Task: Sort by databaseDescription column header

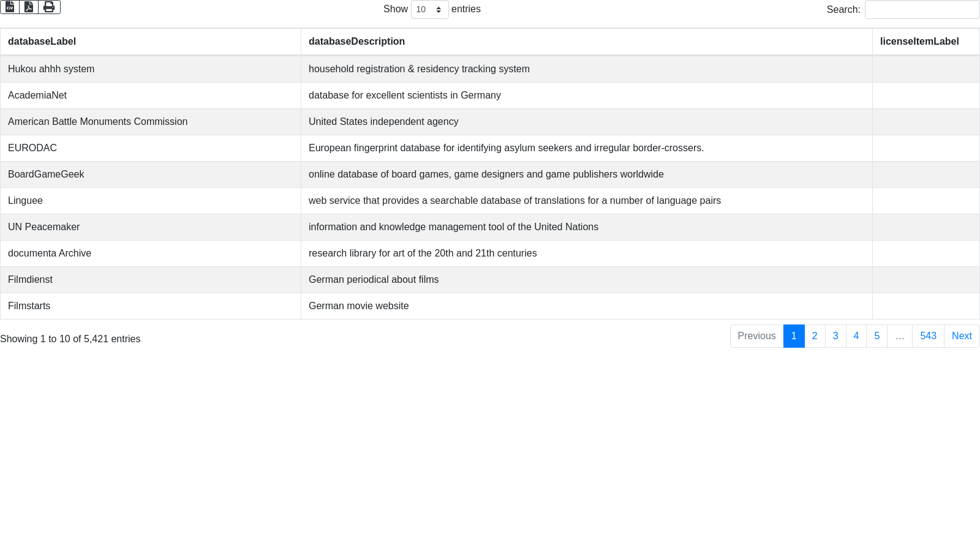Action: (x=587, y=42)
